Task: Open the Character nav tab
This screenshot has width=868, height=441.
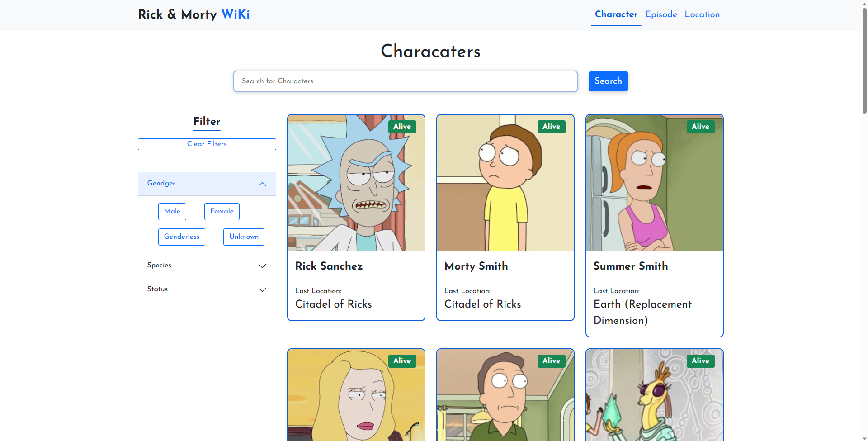Action: coord(616,14)
